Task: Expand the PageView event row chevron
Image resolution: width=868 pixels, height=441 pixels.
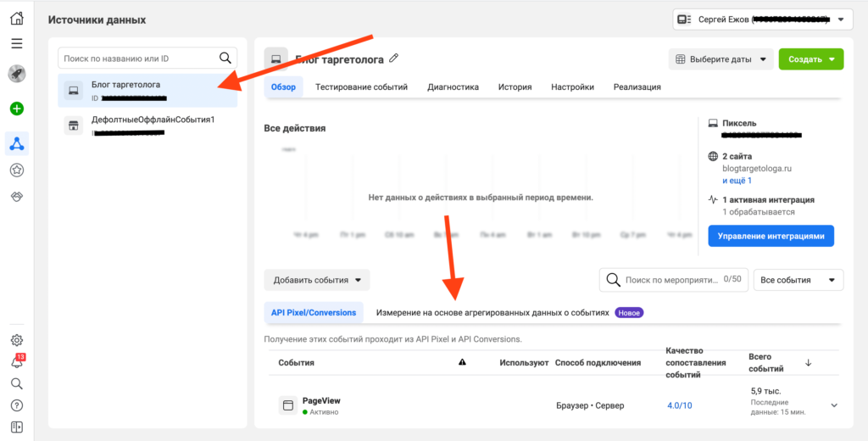Action: click(833, 405)
